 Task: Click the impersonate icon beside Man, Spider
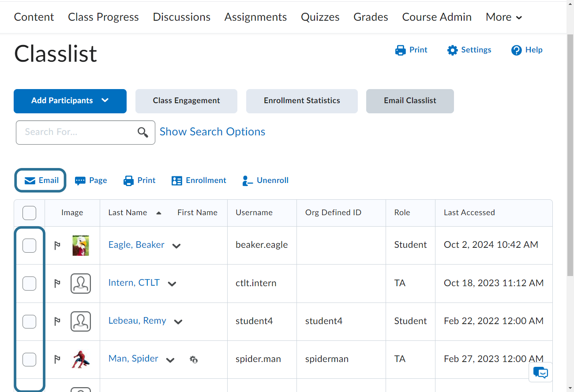point(193,360)
